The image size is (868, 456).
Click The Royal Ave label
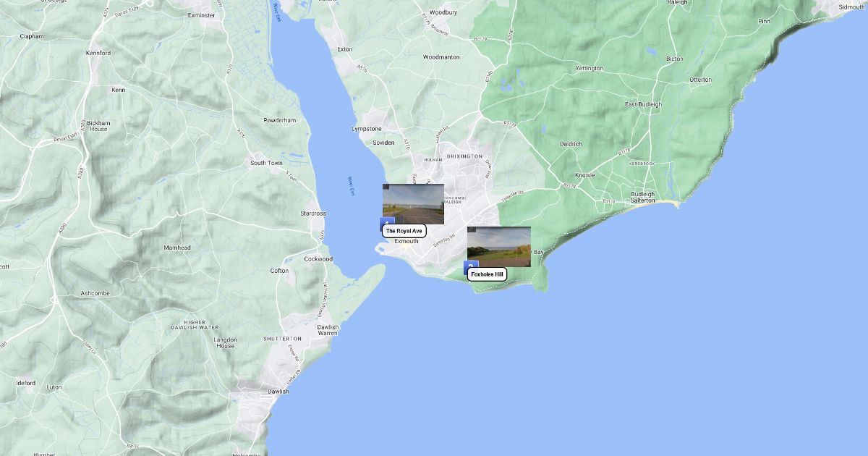(404, 231)
